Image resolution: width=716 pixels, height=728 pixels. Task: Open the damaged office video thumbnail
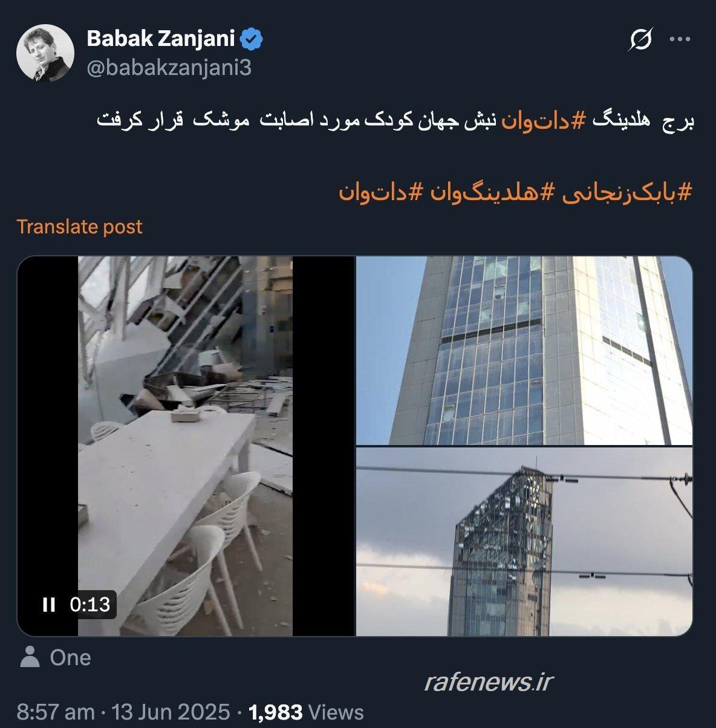tap(186, 446)
